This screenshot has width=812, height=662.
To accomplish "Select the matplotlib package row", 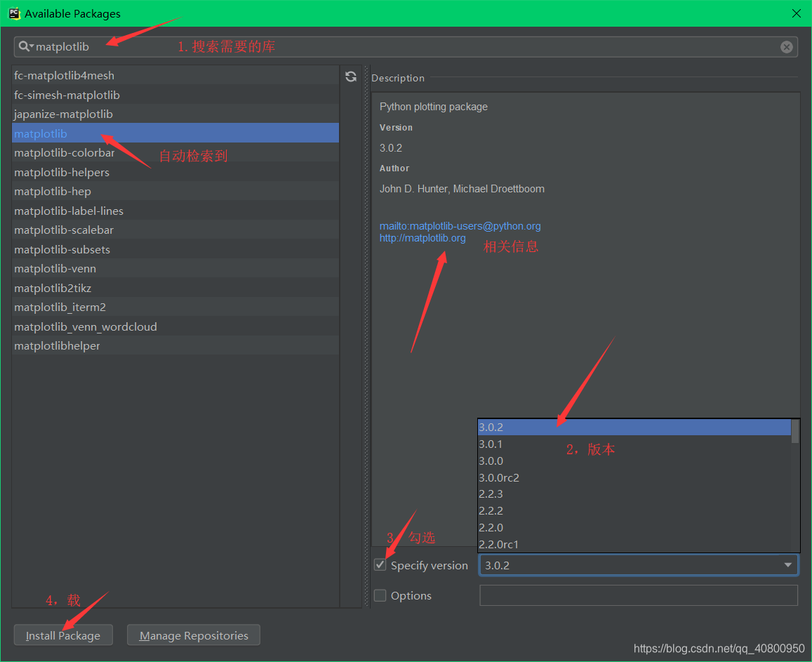I will pos(175,133).
